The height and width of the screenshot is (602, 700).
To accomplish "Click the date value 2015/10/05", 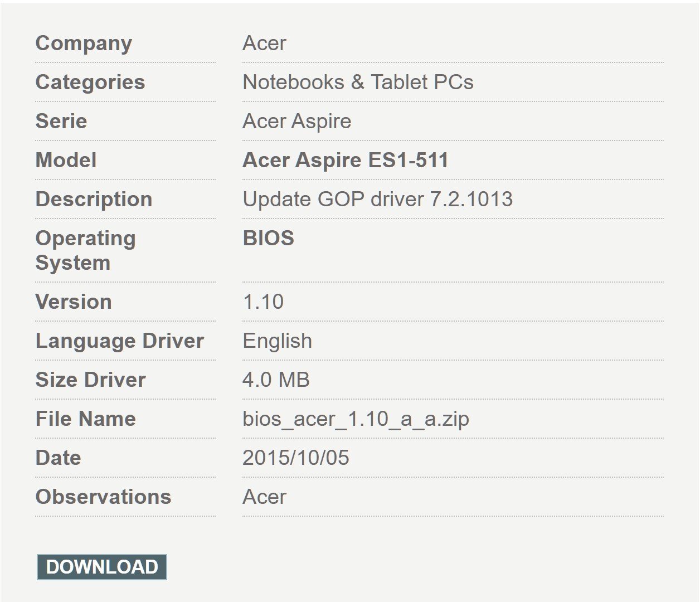I will point(296,458).
